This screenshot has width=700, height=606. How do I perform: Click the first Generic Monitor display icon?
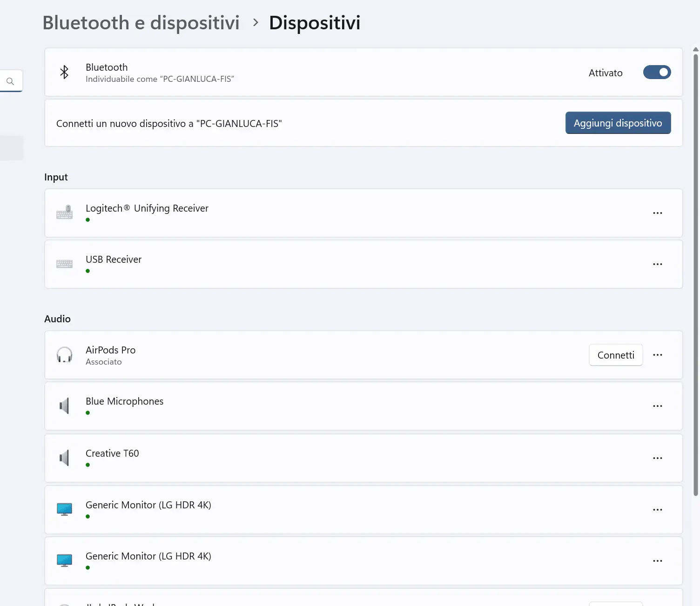tap(64, 509)
